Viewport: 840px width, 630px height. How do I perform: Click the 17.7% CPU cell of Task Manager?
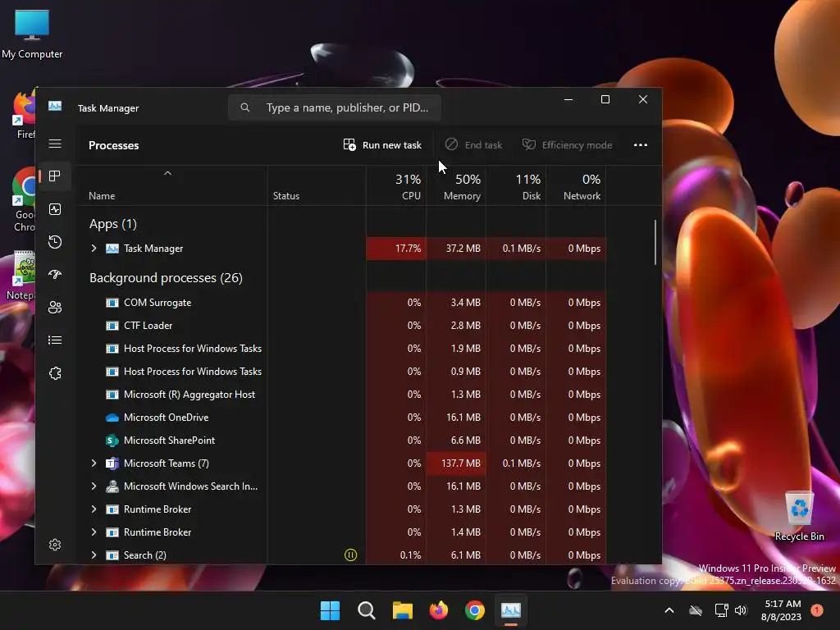[396, 248]
